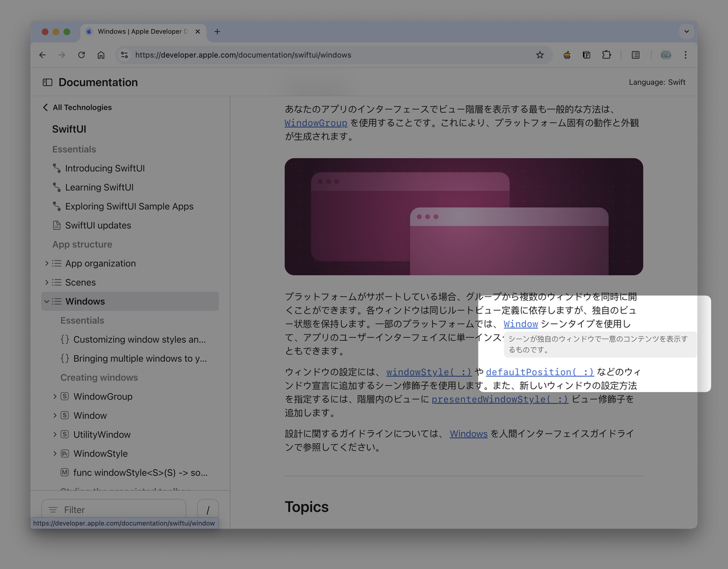
Task: Open the side panel reading list icon
Action: (x=636, y=55)
